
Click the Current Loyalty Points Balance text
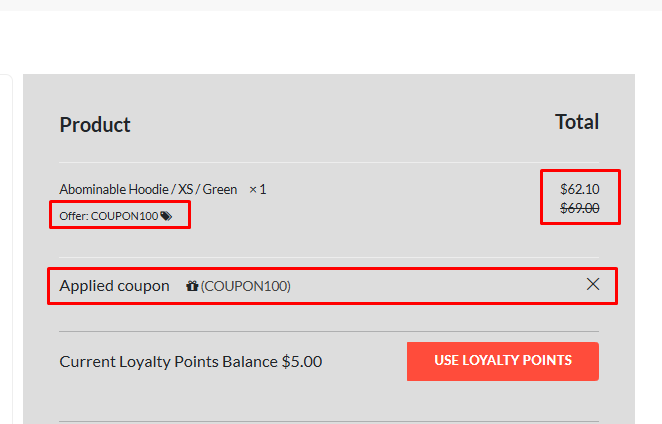coord(160,361)
